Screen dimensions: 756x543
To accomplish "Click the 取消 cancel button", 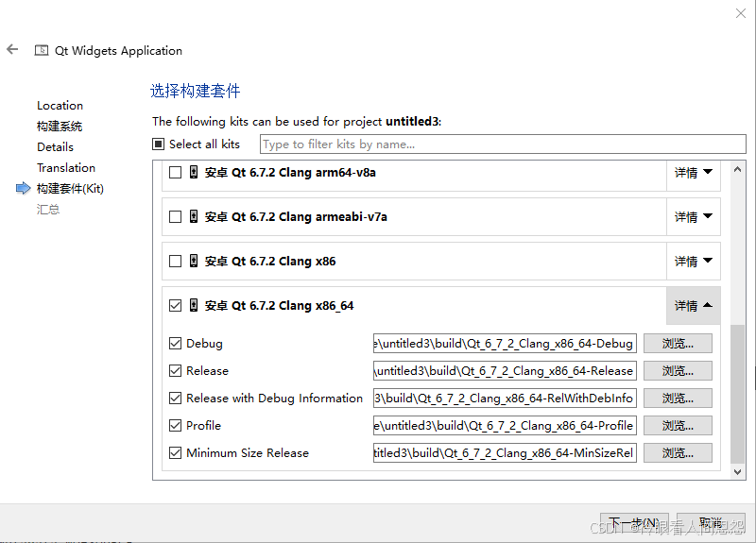I will (x=711, y=523).
